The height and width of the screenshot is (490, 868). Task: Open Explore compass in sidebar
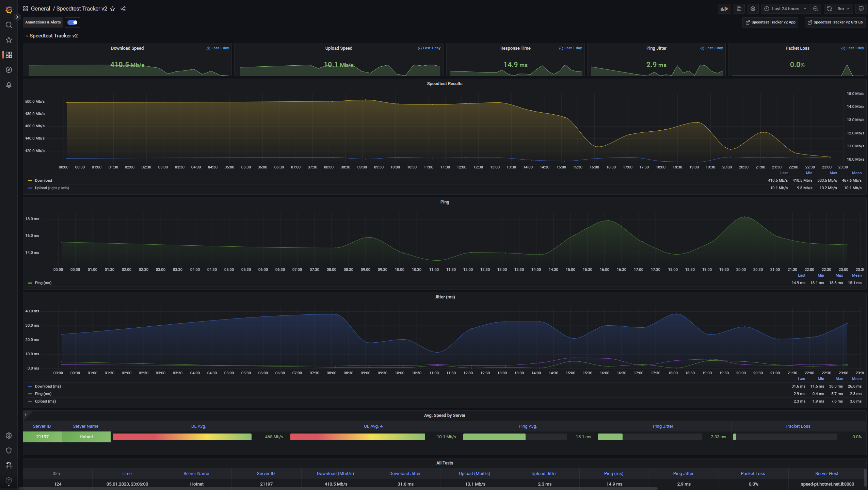click(x=9, y=70)
